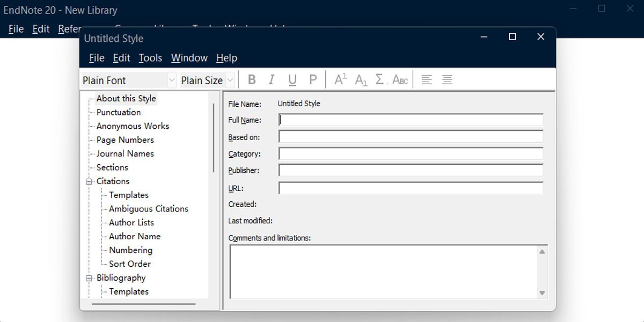Collapse the Citations tree node

(89, 181)
